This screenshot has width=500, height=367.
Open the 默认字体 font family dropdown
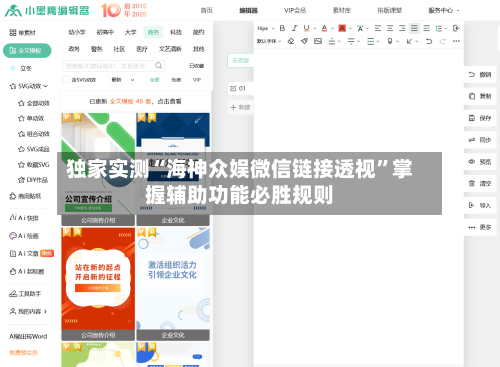click(269, 41)
